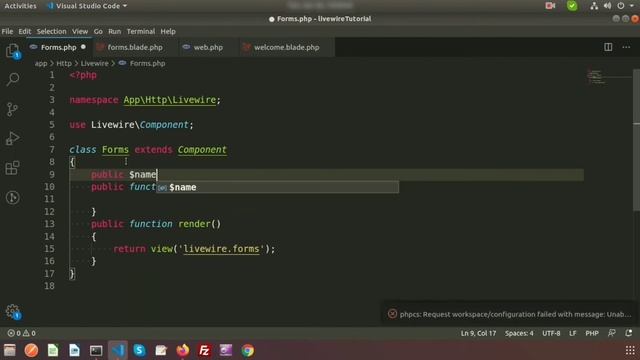
Task: Switch to the welcome.blade.php tab
Action: pyautogui.click(x=287, y=47)
